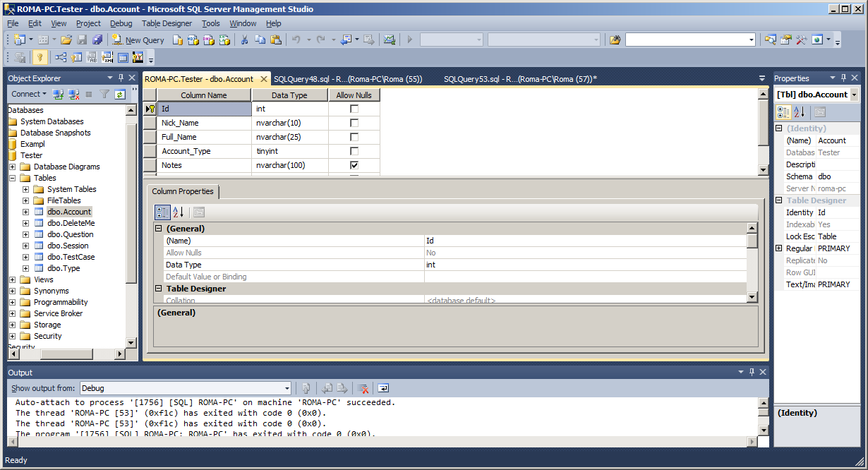The width and height of the screenshot is (868, 470).
Task: Select dbo.Question table in tree
Action: click(x=70, y=234)
